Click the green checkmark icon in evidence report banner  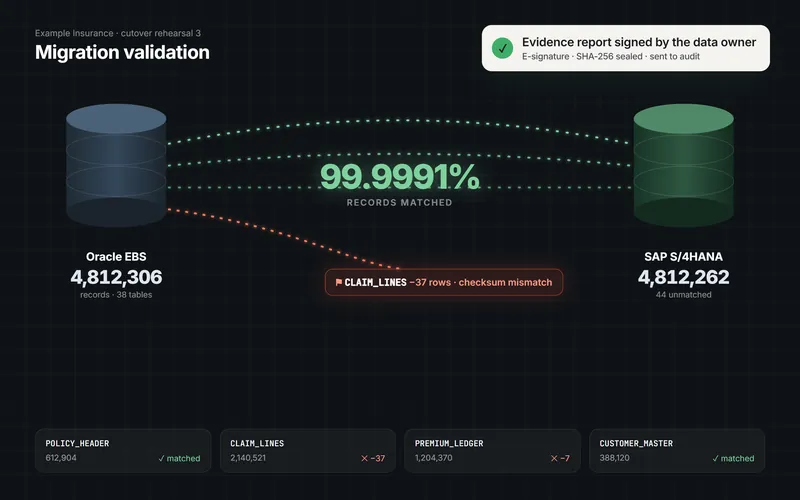(x=503, y=48)
